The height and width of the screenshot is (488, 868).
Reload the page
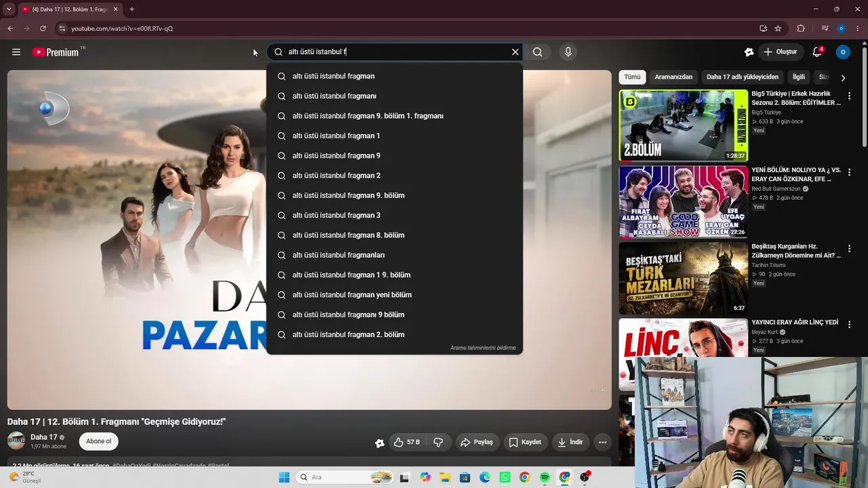coord(43,28)
